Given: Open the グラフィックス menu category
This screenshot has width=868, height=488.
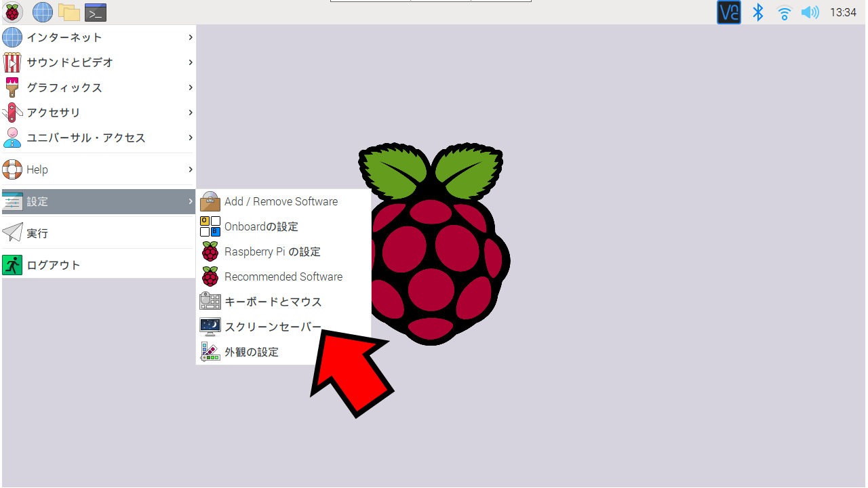Looking at the screenshot, I should pos(98,87).
